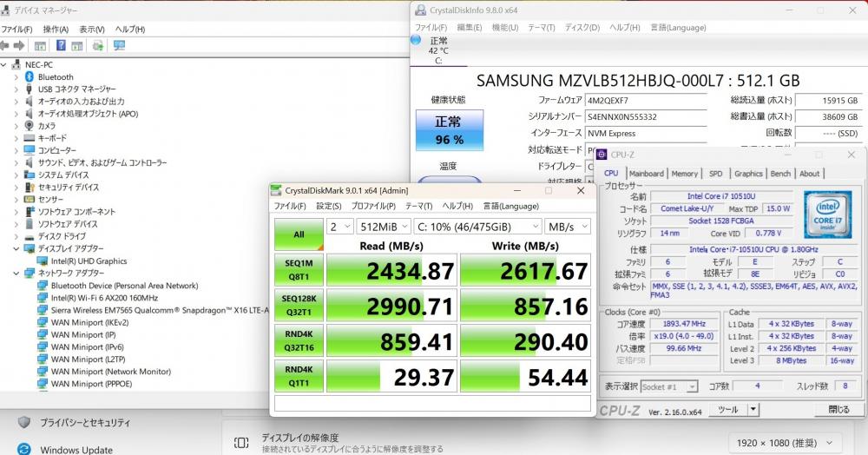The width and height of the screenshot is (868, 455).
Task: Open the 1920 × 1080 resolution dropdown
Action: [x=784, y=443]
